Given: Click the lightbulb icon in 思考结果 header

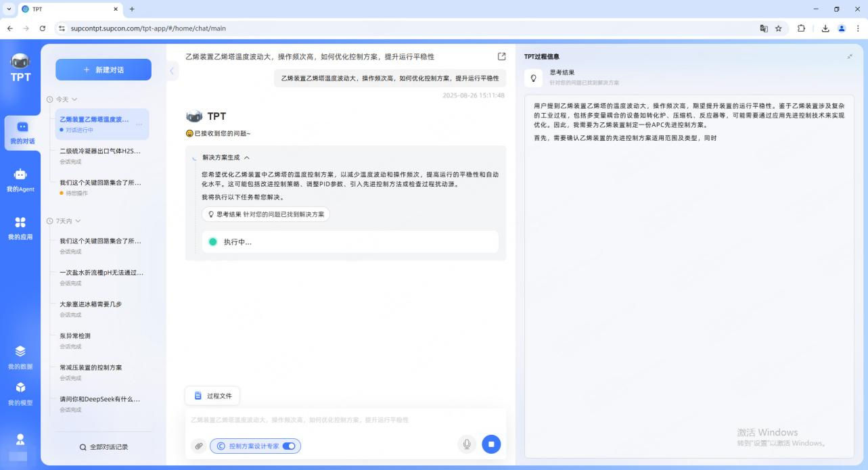Looking at the screenshot, I should (x=533, y=78).
